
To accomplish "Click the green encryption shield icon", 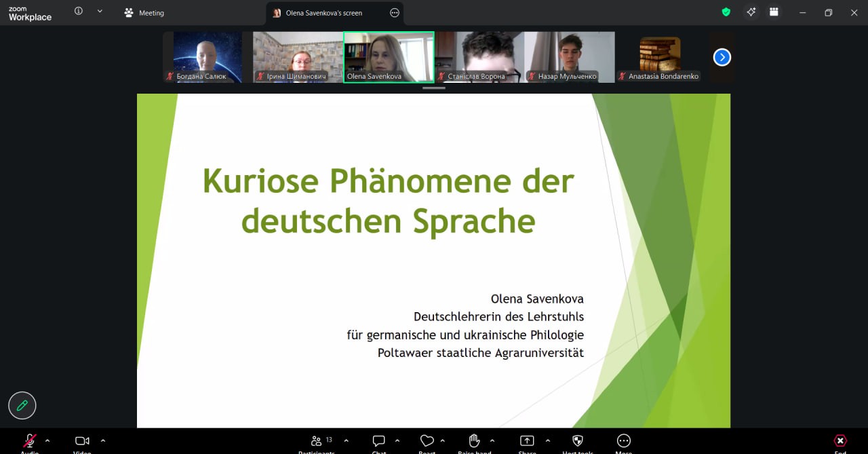I will coord(726,12).
